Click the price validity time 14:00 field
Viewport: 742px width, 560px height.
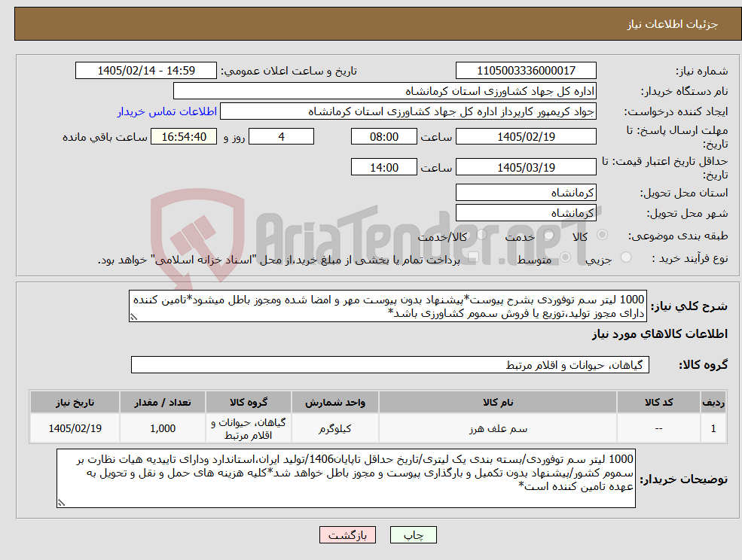383,167
